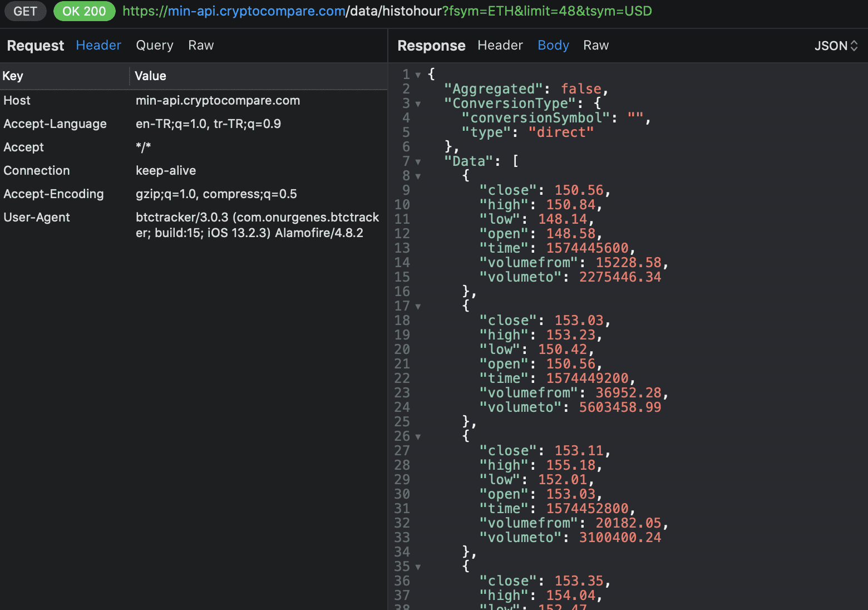
Task: Open the Response Raw tab
Action: pos(596,45)
